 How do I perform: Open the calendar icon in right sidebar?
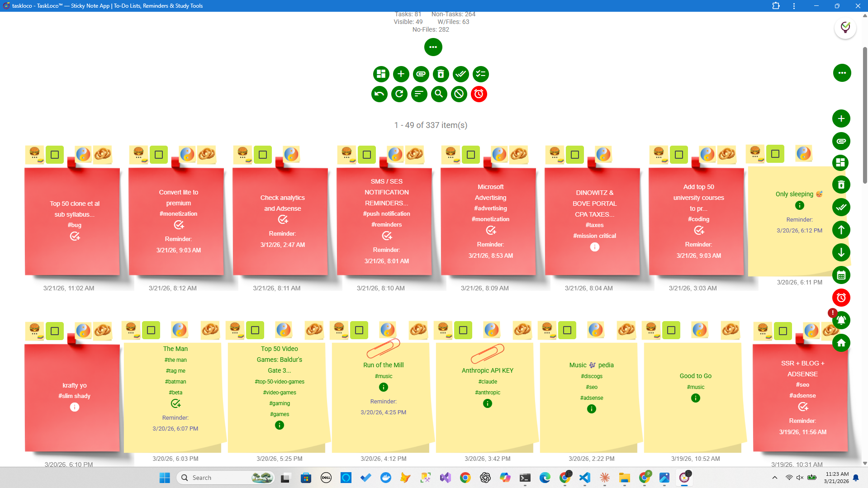pos(841,275)
